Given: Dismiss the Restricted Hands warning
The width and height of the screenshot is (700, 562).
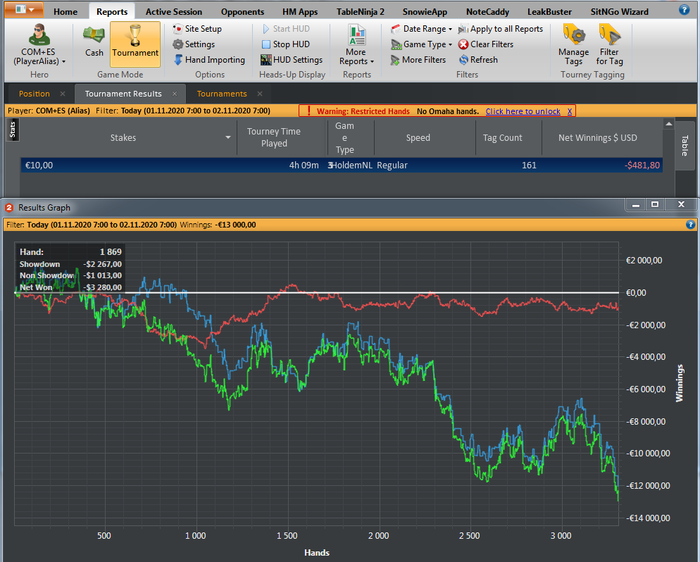Looking at the screenshot, I should [x=570, y=111].
